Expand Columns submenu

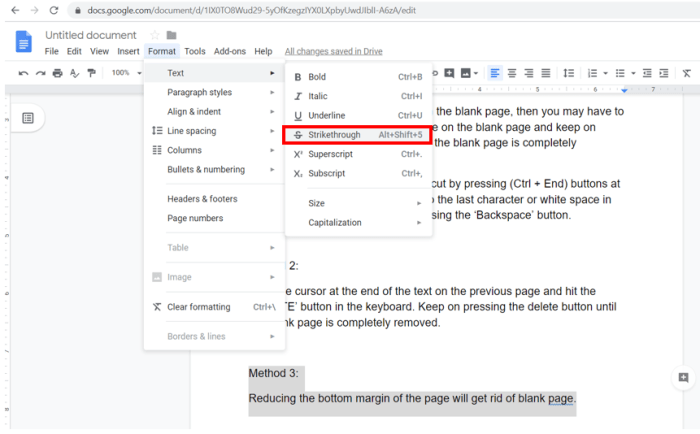click(x=214, y=150)
